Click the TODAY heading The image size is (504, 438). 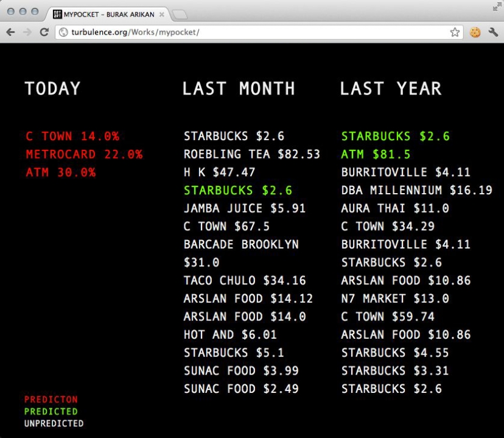pos(52,89)
